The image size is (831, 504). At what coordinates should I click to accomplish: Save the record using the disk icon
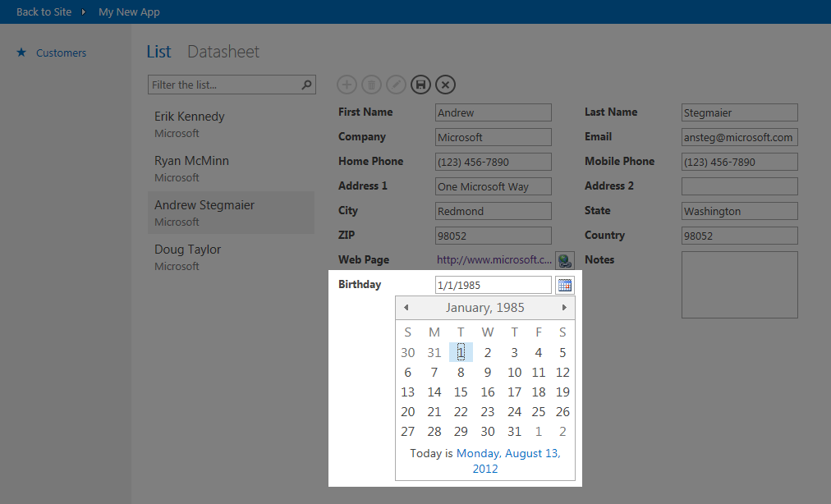click(420, 85)
